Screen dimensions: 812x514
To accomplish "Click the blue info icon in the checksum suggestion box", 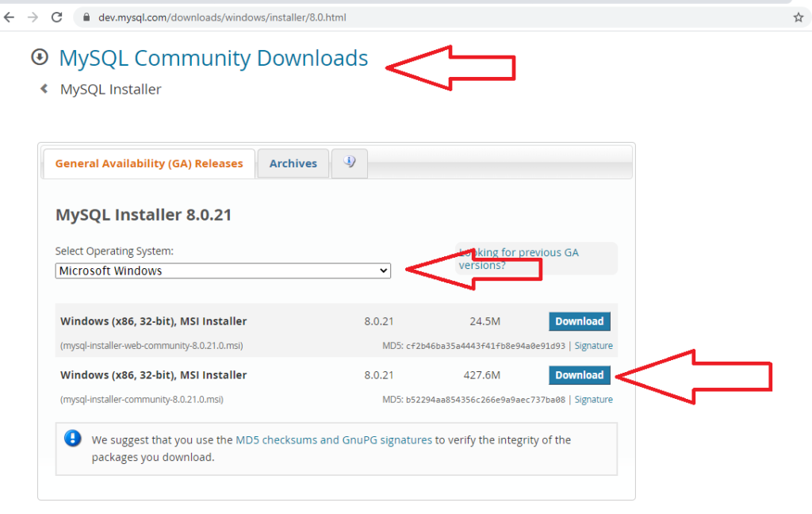I will click(x=72, y=437).
